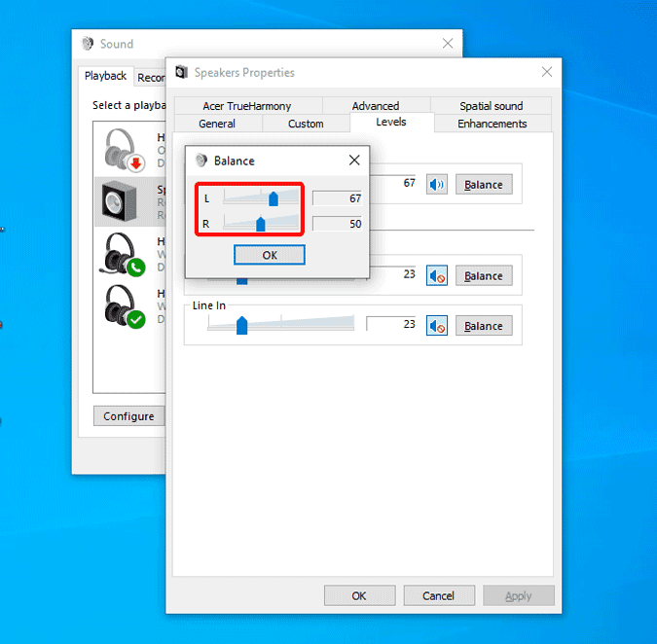
Task: Toggle the muted speaker icon above Line In
Action: tap(437, 276)
